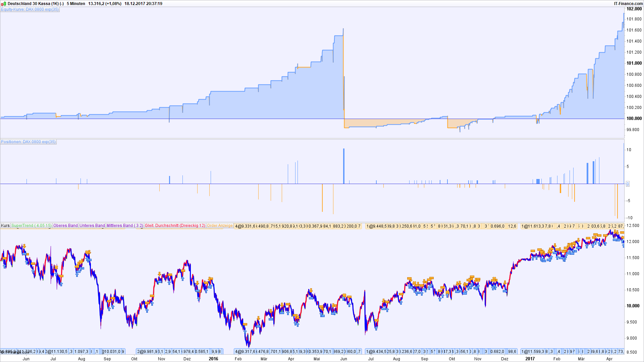
Task: Open the IT-Finance.com link at top right
Action: coord(628,4)
